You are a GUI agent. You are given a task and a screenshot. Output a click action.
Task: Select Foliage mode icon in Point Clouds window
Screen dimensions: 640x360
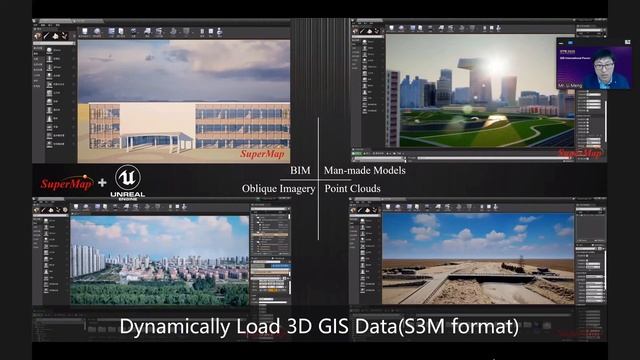click(374, 210)
